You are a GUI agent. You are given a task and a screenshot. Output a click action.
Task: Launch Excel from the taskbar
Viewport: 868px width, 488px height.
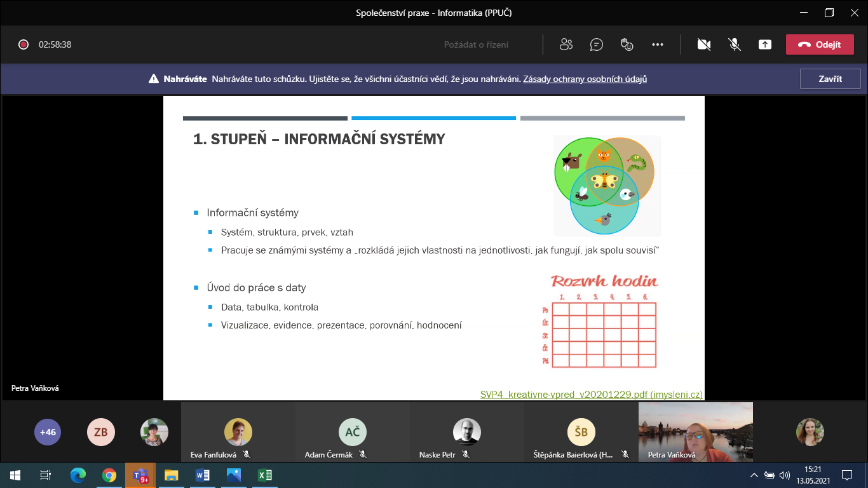tap(265, 475)
